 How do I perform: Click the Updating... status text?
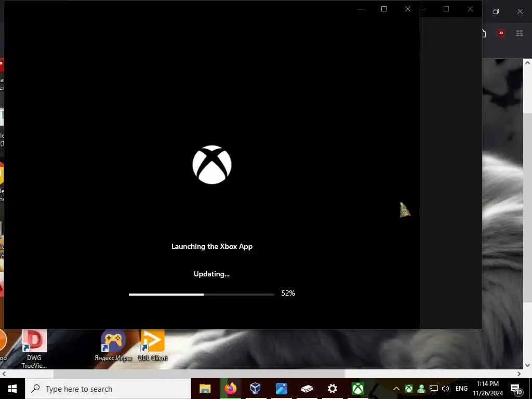212,274
